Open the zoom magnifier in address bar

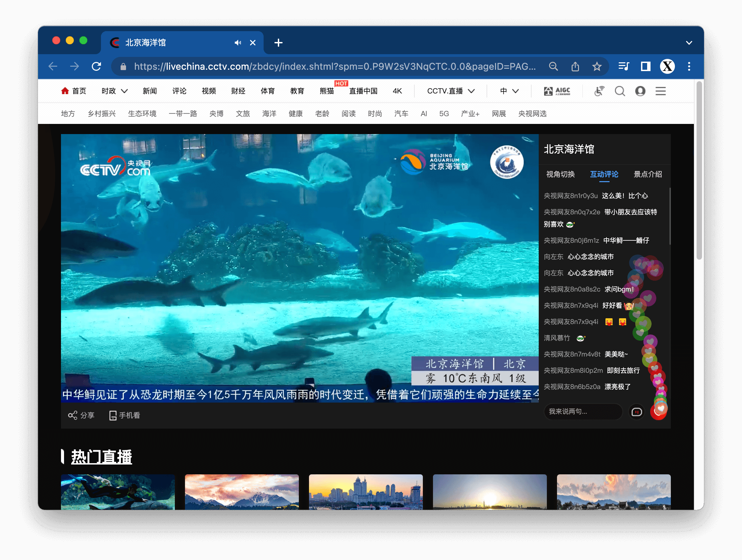pyautogui.click(x=553, y=66)
